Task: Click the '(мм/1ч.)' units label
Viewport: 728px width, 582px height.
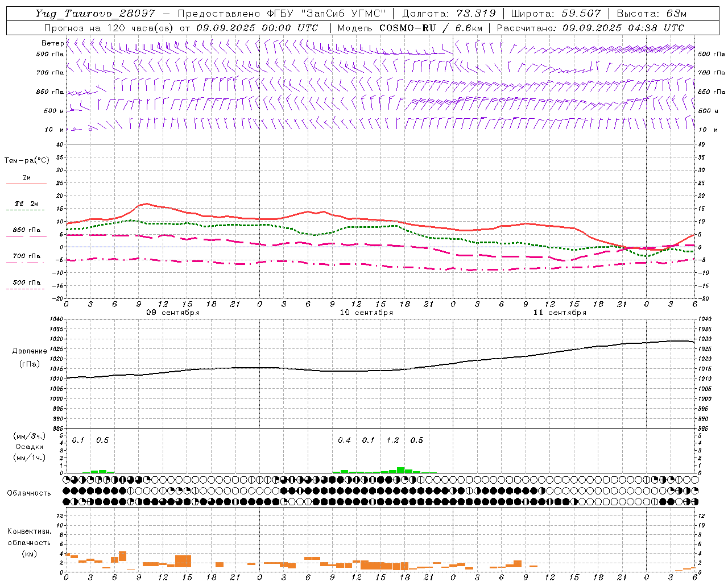Action: pos(30,458)
